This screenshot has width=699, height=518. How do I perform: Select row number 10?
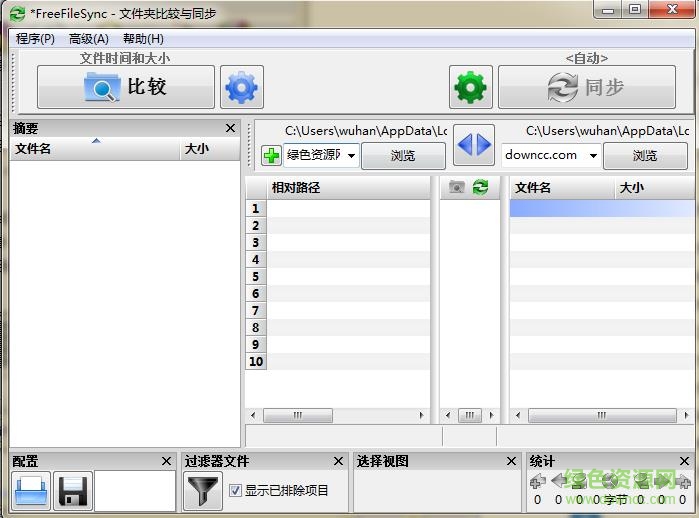click(x=255, y=362)
